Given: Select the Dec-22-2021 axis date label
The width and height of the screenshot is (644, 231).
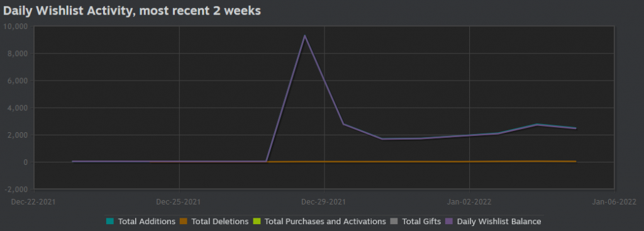Looking at the screenshot, I should pos(35,201).
